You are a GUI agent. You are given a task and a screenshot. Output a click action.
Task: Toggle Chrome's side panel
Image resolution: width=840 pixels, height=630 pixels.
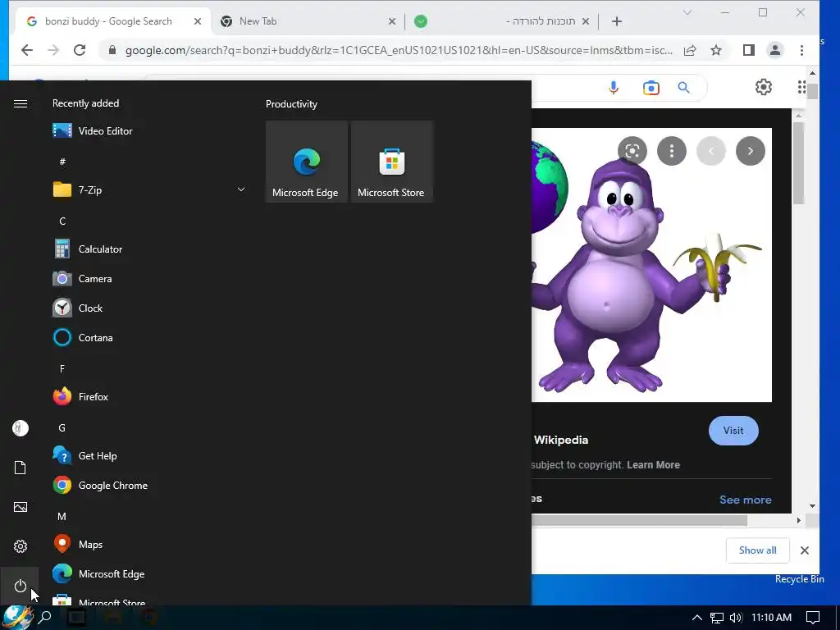point(748,50)
